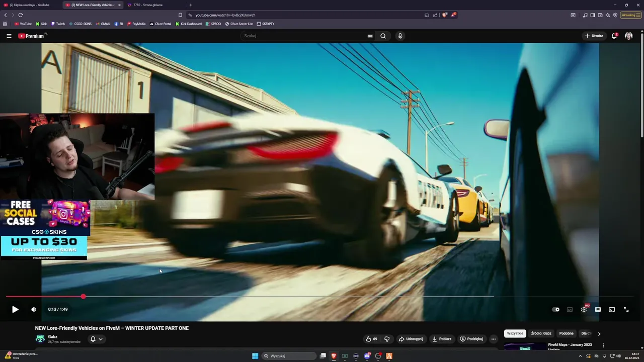Click the search magnifier button

click(383, 36)
